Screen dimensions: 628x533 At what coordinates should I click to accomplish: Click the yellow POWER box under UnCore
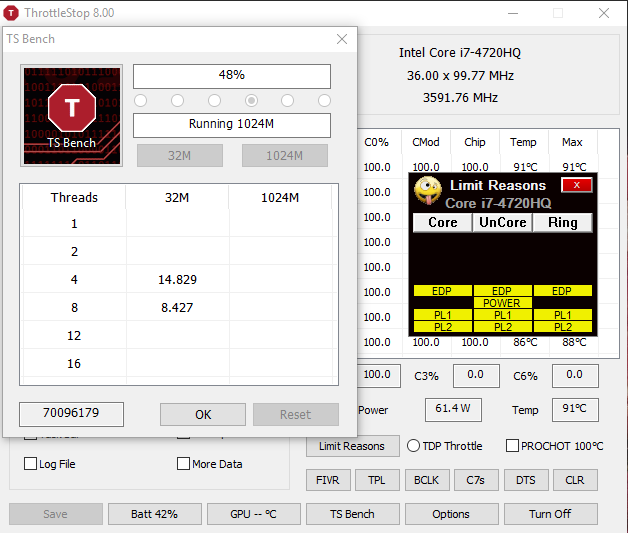click(503, 303)
